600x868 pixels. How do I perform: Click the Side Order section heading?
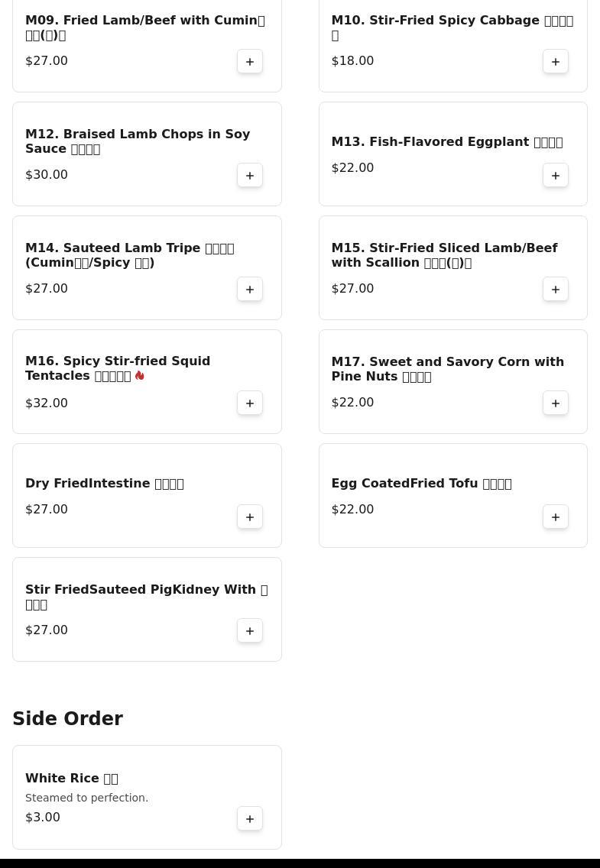pos(67,718)
